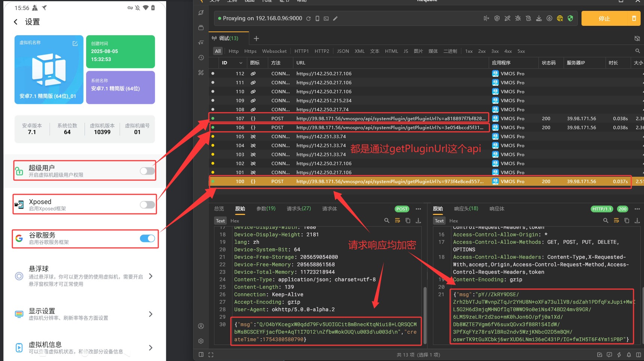Switch response view to Hex

454,221
